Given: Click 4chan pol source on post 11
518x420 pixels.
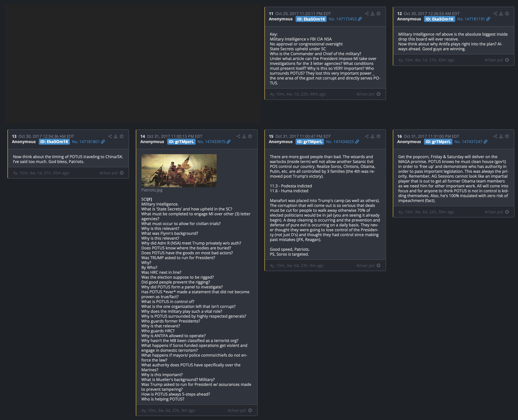Looking at the screenshot, I should pos(365,94).
